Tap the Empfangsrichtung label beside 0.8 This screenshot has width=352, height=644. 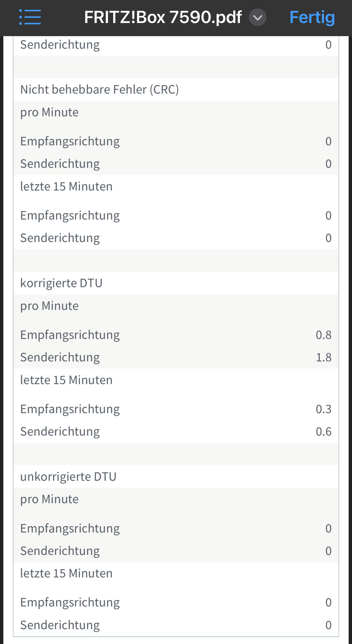[x=70, y=335]
